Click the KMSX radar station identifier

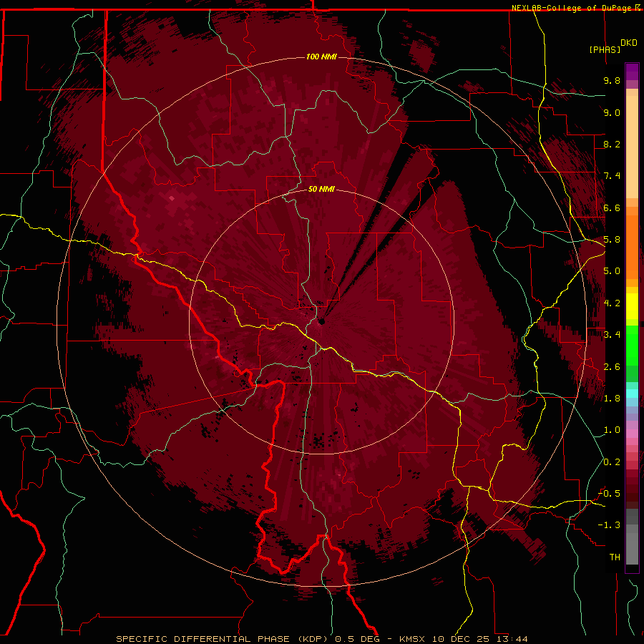click(x=412, y=639)
